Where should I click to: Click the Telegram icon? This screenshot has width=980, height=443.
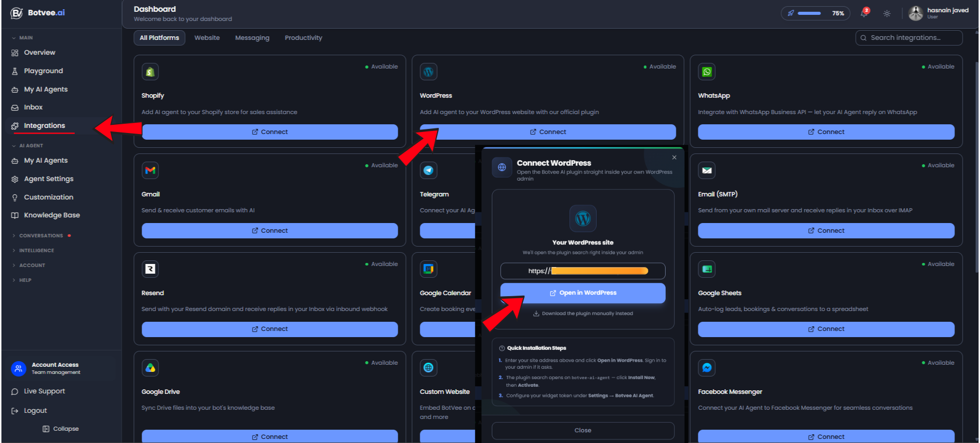pos(428,171)
